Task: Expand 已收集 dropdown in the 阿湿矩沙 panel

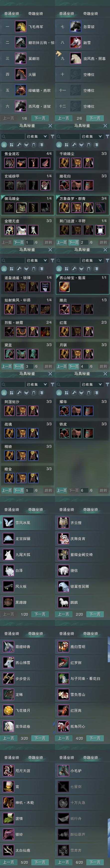Action: click(37, 384)
